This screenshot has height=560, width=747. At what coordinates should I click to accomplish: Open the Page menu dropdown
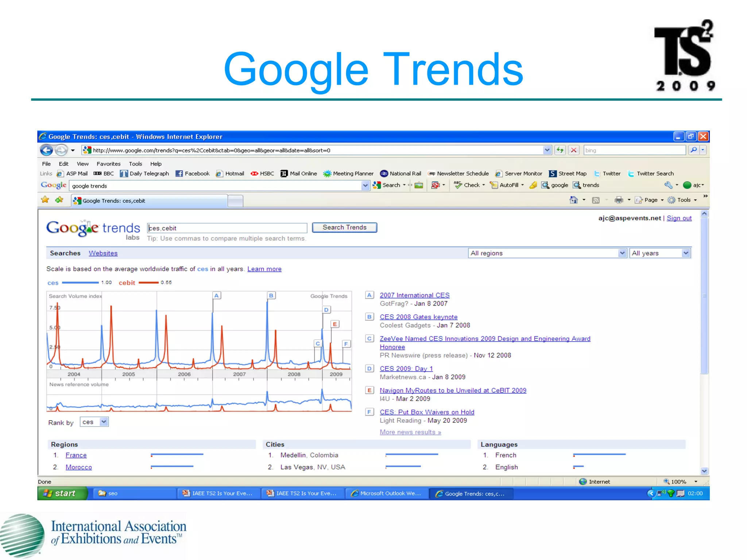click(650, 200)
